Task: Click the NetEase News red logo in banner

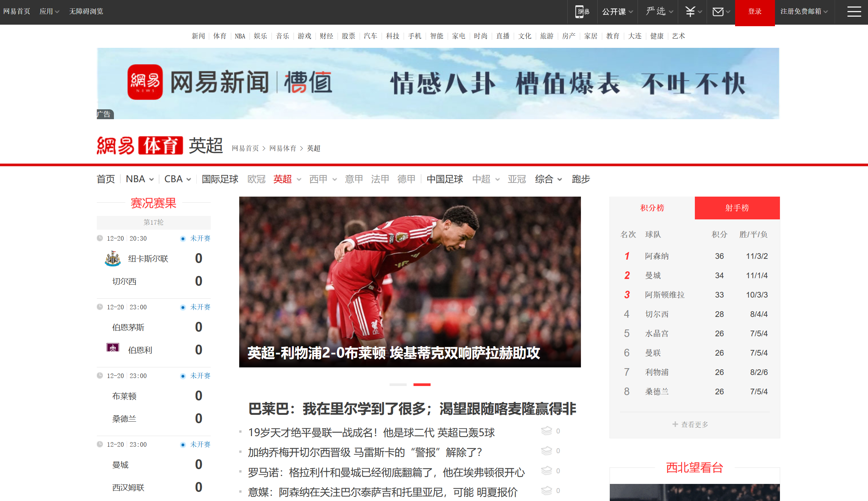Action: 145,82
